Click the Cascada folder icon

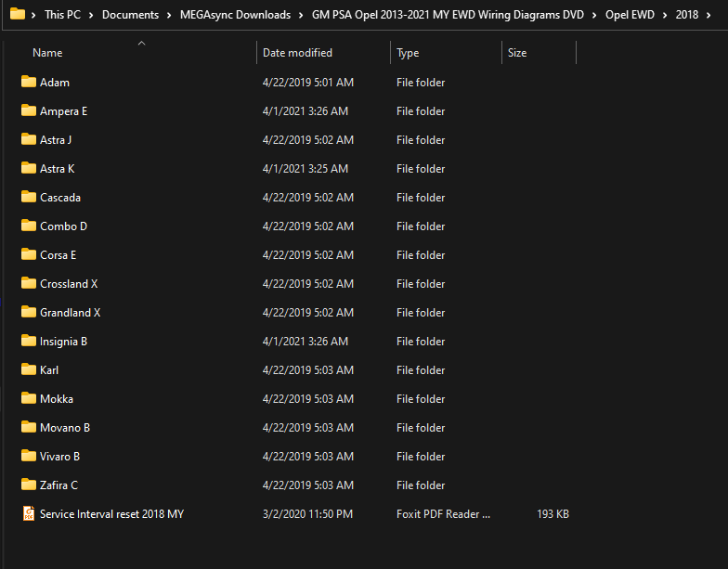tap(28, 197)
